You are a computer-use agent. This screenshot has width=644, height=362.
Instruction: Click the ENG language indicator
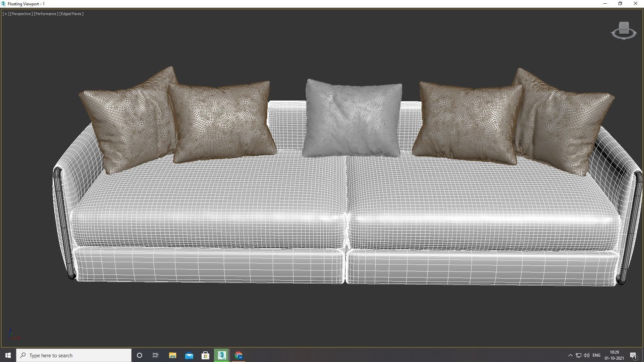(596, 355)
